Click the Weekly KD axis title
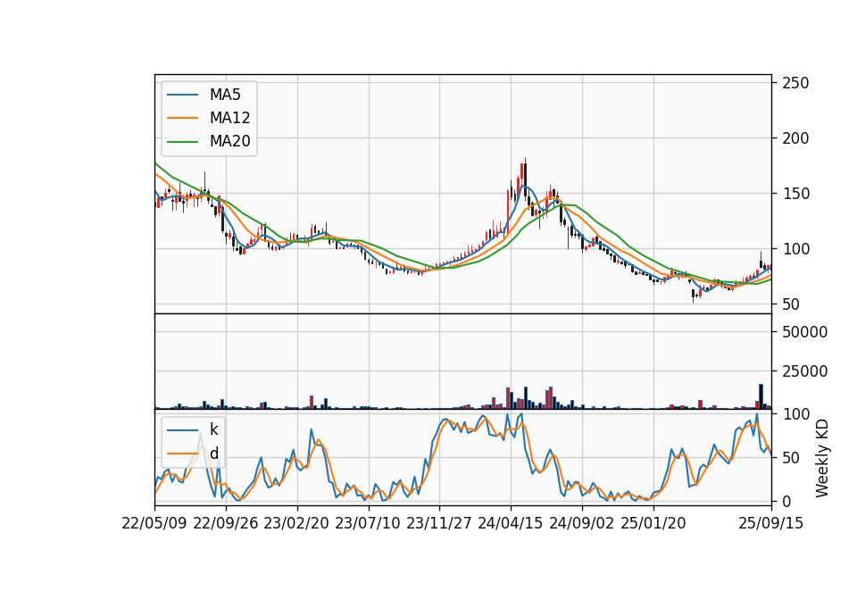The image size is (857, 616). [x=822, y=458]
